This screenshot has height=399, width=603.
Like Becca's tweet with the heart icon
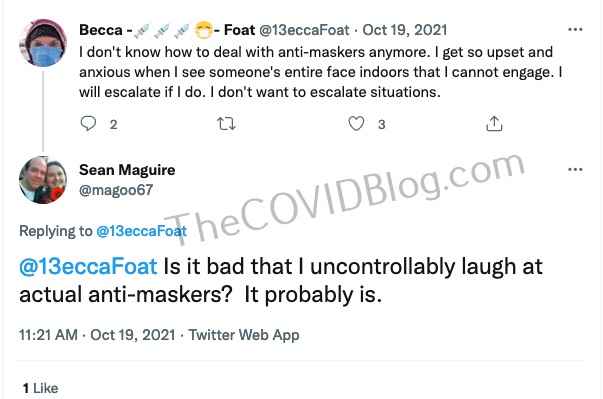pos(356,124)
